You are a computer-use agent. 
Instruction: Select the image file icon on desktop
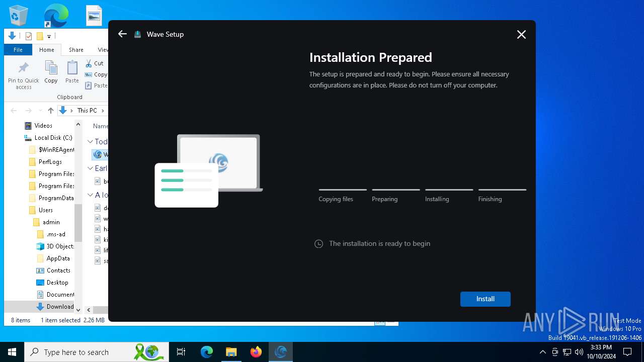click(94, 16)
